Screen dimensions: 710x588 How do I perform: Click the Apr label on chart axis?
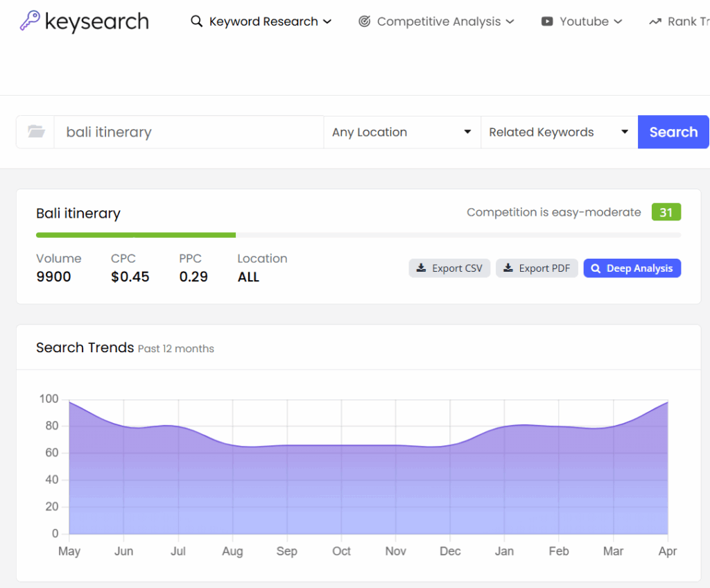point(668,551)
